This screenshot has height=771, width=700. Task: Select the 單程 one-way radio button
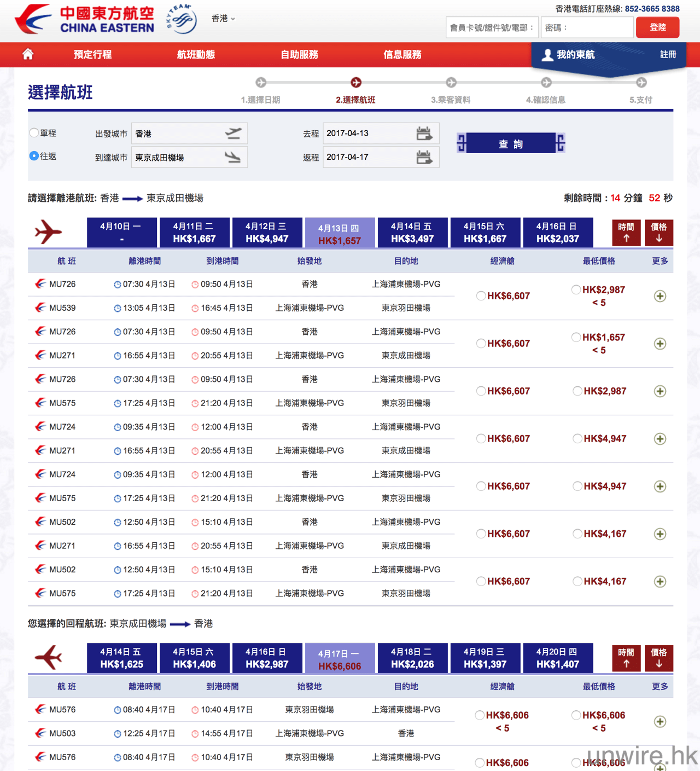tap(34, 133)
